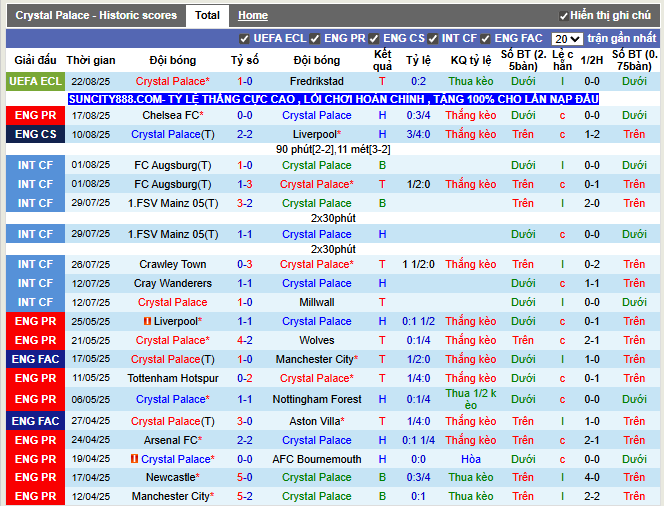Select the UEFA ECL league label

(35, 81)
